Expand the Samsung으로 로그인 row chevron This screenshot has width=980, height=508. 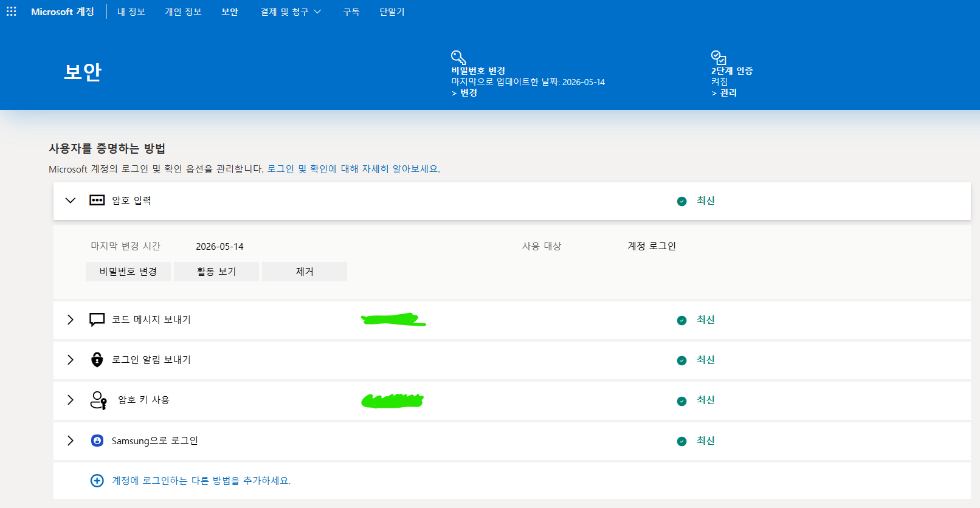click(71, 441)
